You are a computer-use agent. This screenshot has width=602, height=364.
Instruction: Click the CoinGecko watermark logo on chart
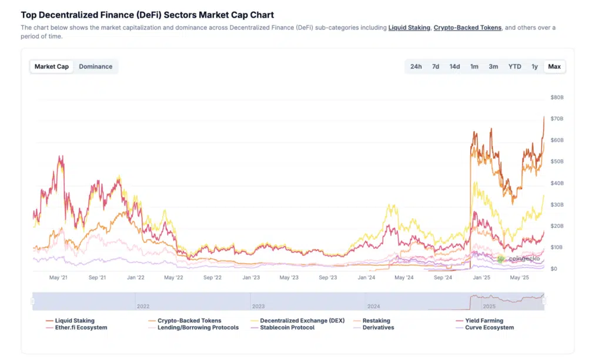click(x=518, y=258)
